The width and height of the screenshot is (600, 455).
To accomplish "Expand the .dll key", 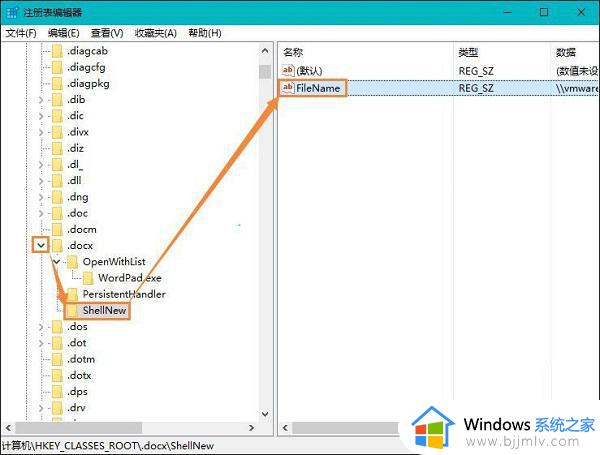I will click(x=41, y=181).
